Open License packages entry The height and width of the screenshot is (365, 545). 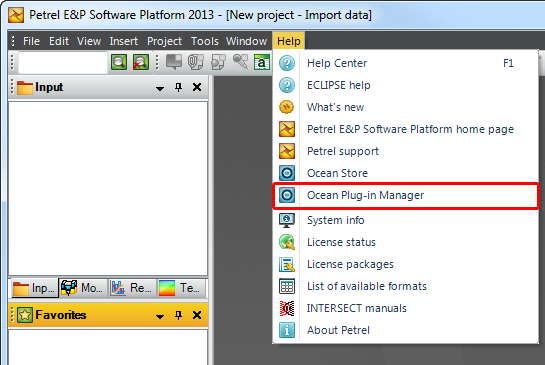click(406, 264)
